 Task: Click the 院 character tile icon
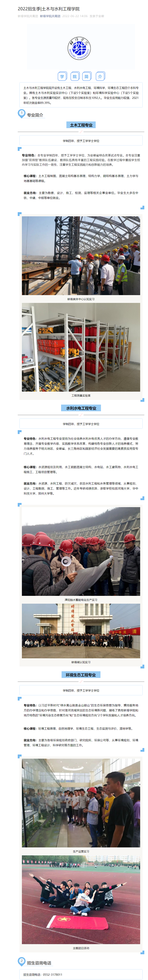tap(75, 76)
